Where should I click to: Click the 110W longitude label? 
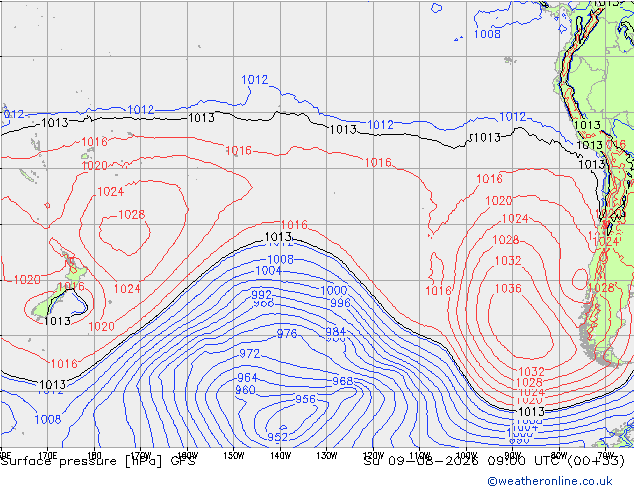pos(420,455)
